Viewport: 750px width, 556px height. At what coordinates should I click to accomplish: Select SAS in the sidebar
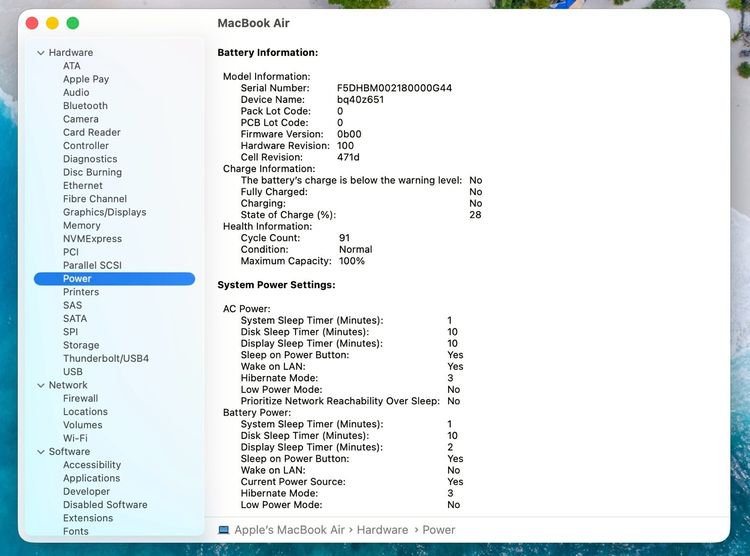click(x=73, y=305)
